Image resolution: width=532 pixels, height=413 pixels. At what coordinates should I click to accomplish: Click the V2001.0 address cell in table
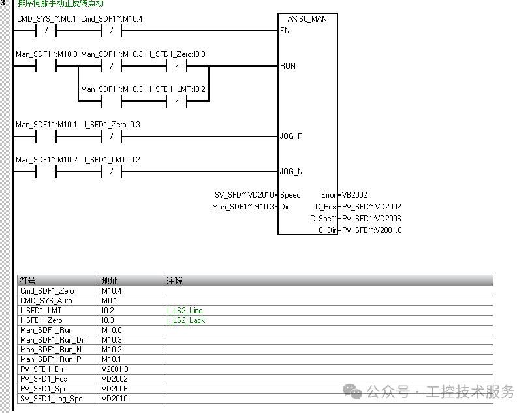click(131, 369)
